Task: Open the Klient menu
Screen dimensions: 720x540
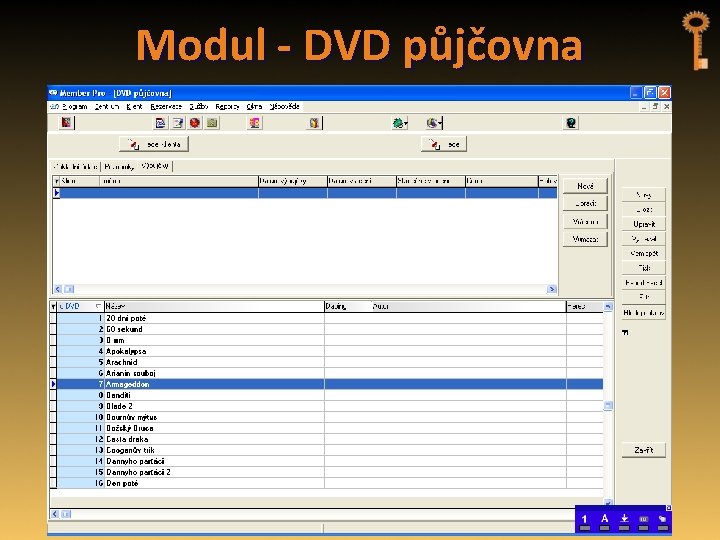Action: 135,107
